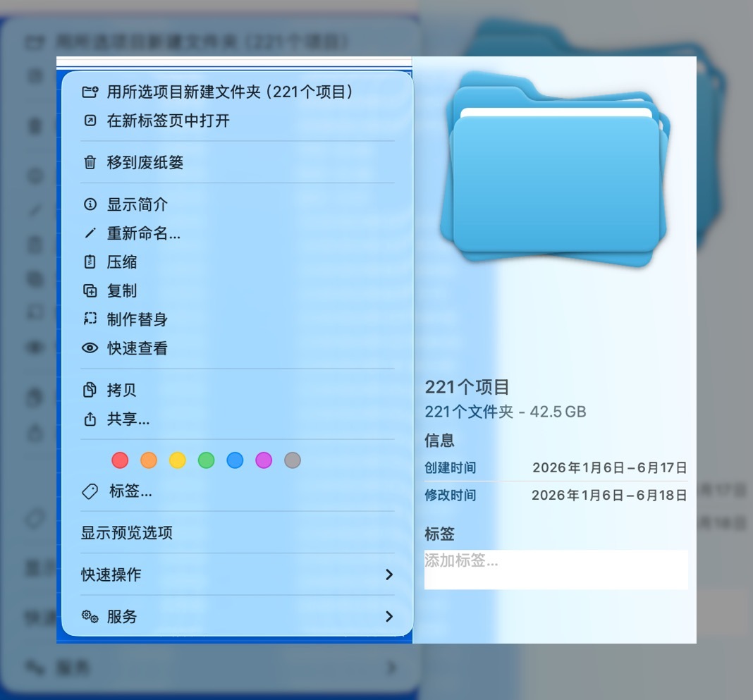This screenshot has width=753, height=700.
Task: Click the 标签 heading in preview pane
Action: pyautogui.click(x=439, y=534)
